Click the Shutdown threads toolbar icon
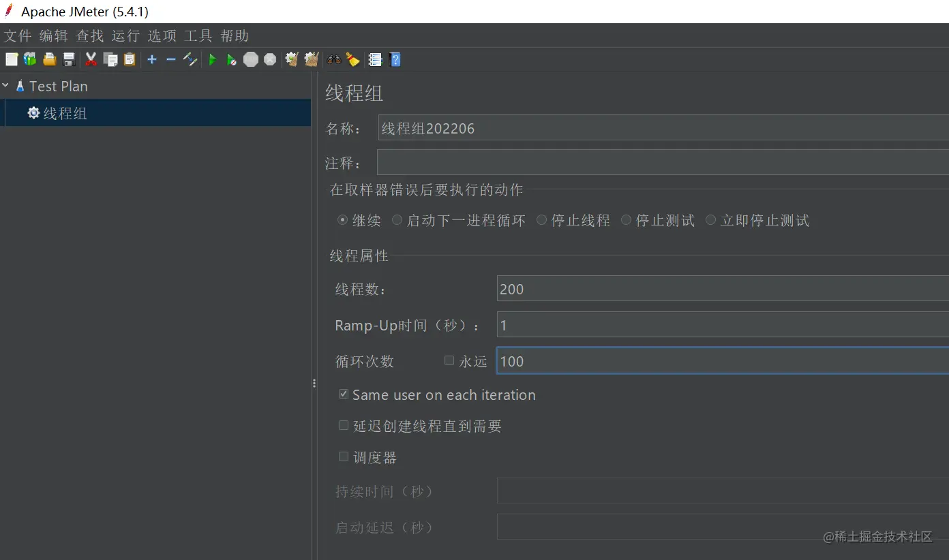949x560 pixels. click(x=270, y=60)
